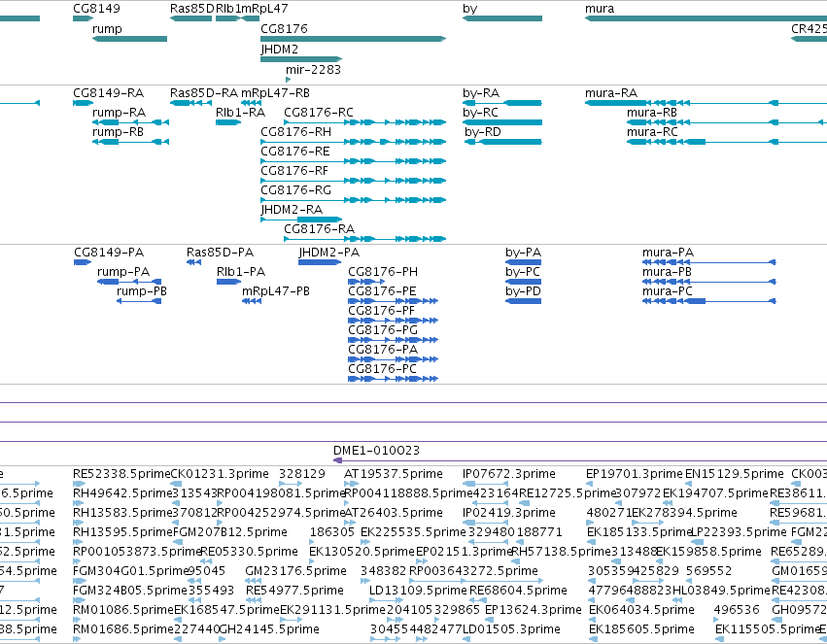
Task: Select the CG8149-RA transcript
Action: (83, 103)
